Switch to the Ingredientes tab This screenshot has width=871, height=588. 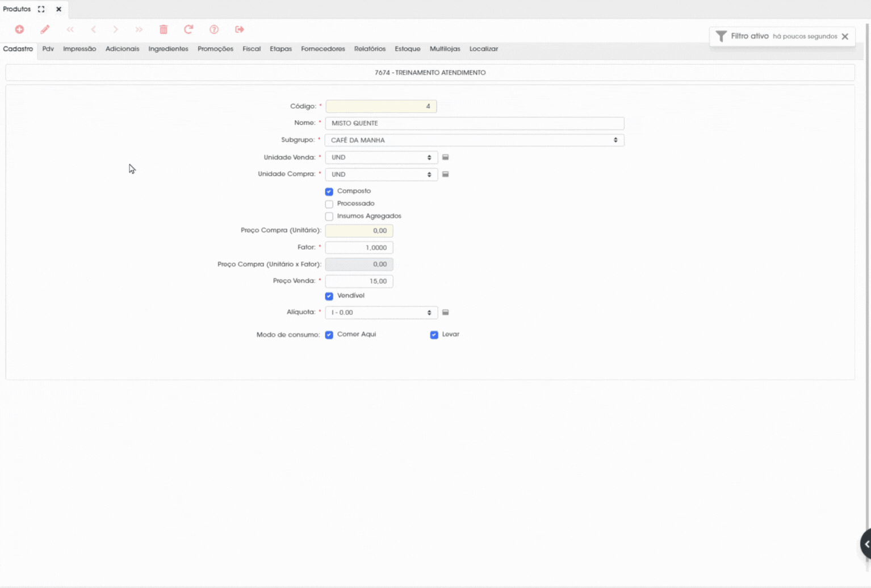(168, 49)
